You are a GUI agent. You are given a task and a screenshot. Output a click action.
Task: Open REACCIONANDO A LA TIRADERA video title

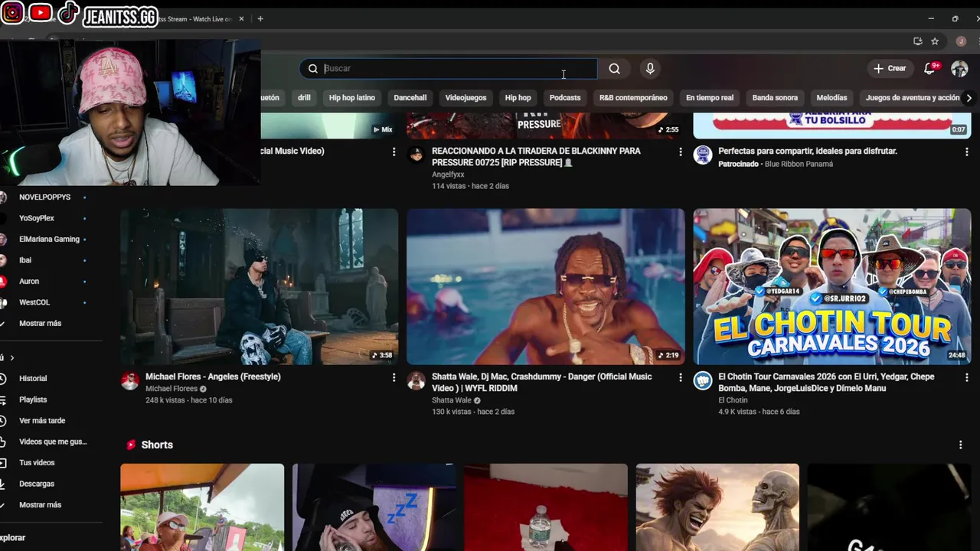pos(536,157)
